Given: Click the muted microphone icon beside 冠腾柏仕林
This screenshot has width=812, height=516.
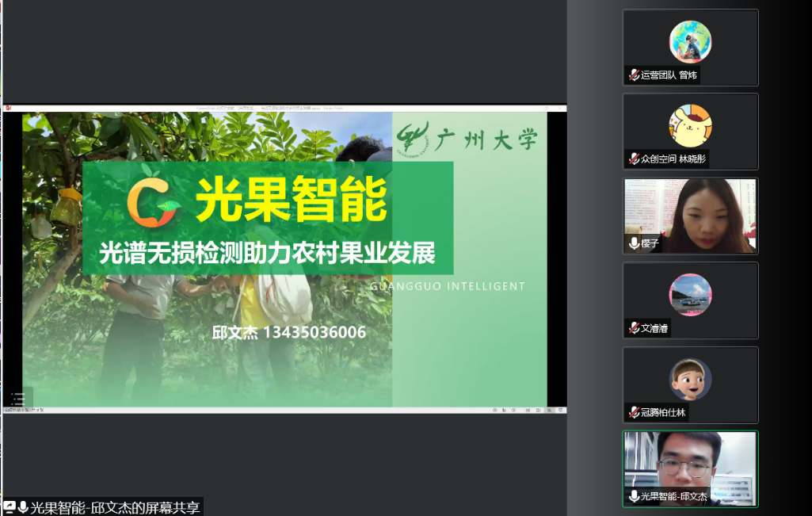Looking at the screenshot, I should pyautogui.click(x=634, y=412).
